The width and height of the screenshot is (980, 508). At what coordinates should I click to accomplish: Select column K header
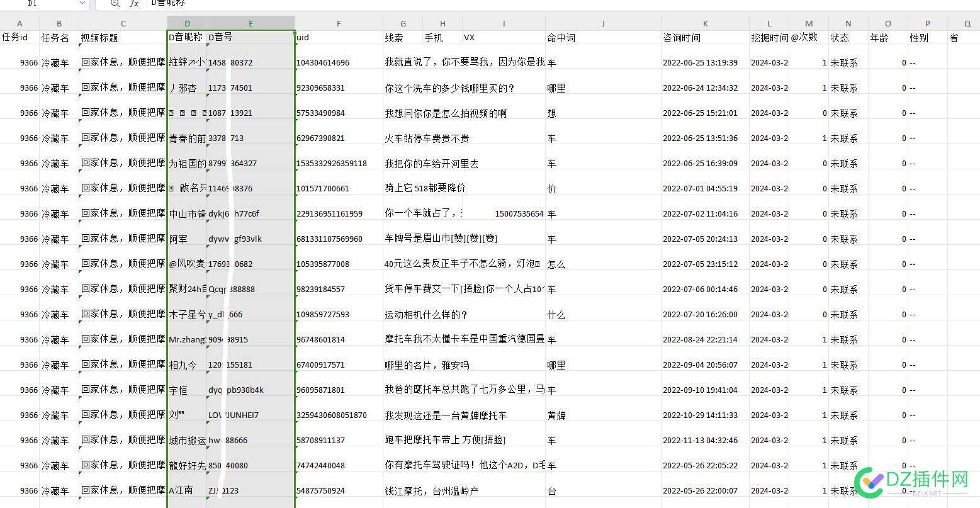tap(705, 24)
